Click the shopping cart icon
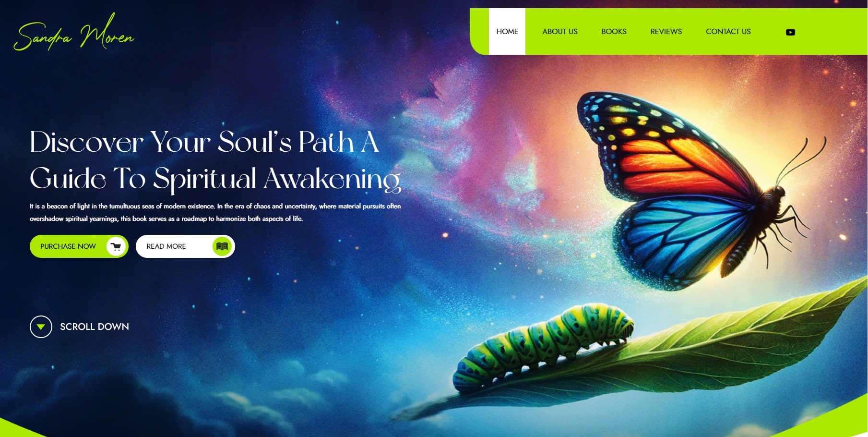 [x=116, y=246]
